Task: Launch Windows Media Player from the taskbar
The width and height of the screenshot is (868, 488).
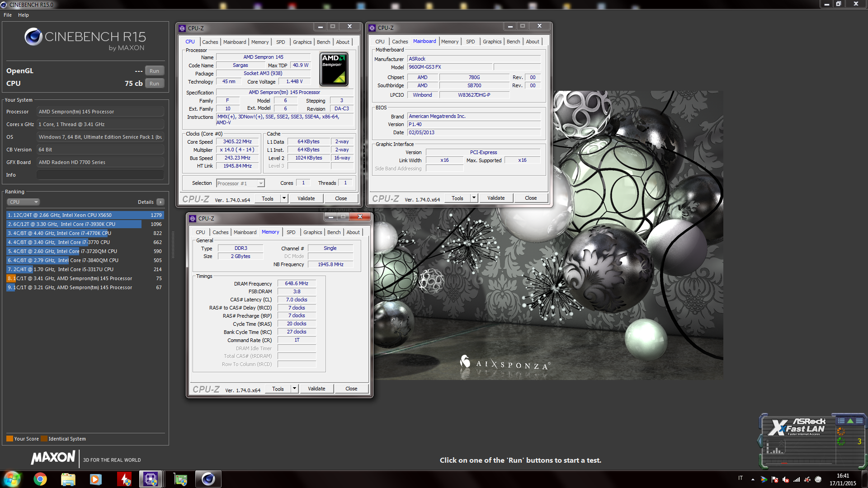Action: point(95,479)
